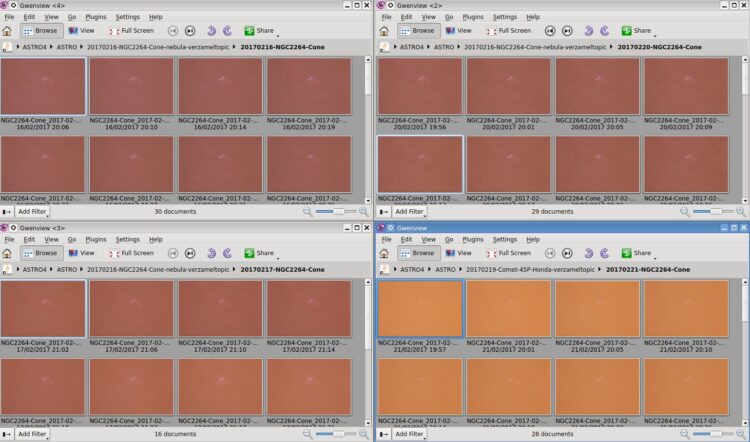This screenshot has height=442, width=750.
Task: Open the Share dropdown in Gwenview <3>
Action: pos(260,253)
